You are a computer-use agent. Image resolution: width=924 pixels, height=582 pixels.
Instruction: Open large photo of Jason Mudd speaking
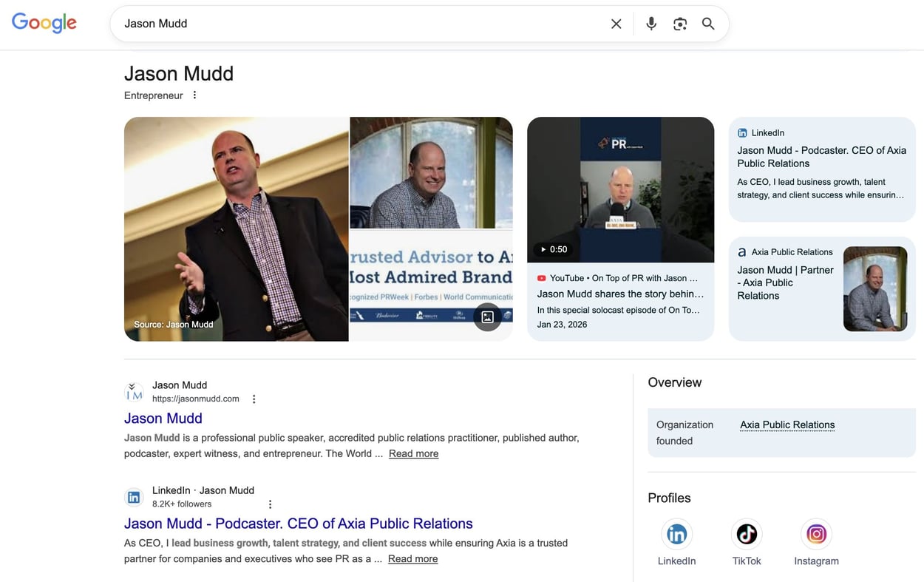(x=237, y=229)
